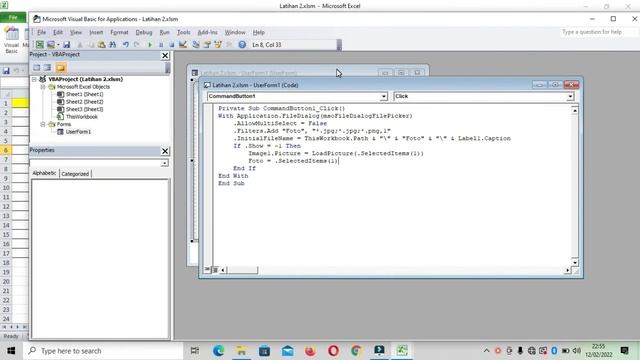The image size is (640, 360).
Task: Open the Format menu
Action: tap(119, 32)
